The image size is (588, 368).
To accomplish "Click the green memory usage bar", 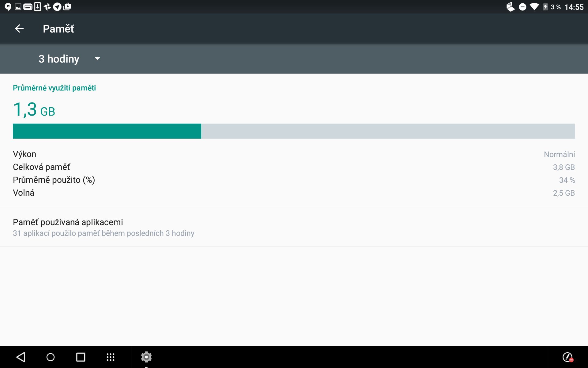I will point(107,131).
